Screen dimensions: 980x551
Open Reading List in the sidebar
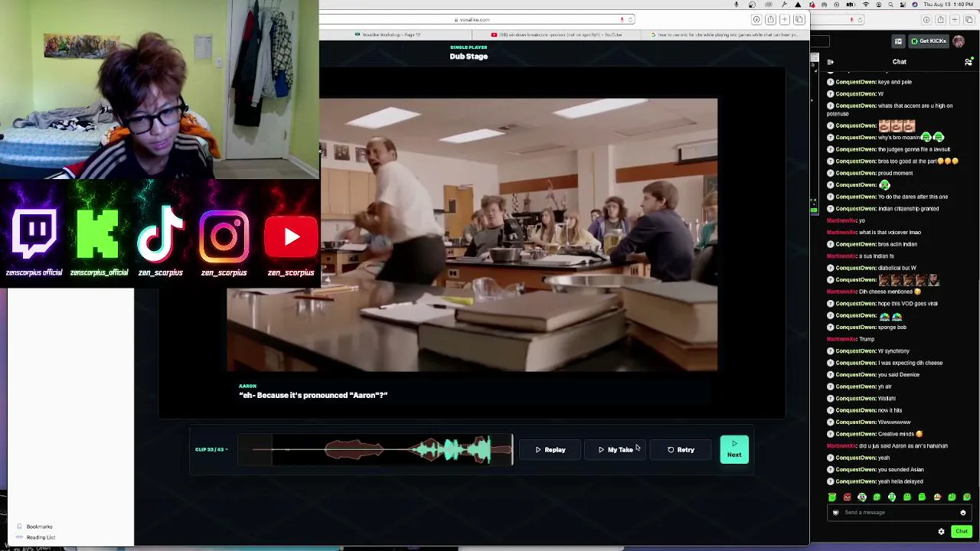pyautogui.click(x=41, y=537)
